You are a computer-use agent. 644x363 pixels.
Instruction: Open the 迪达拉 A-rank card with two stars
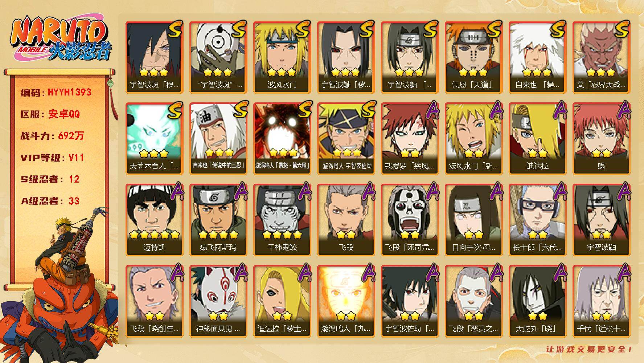pyautogui.click(x=537, y=138)
